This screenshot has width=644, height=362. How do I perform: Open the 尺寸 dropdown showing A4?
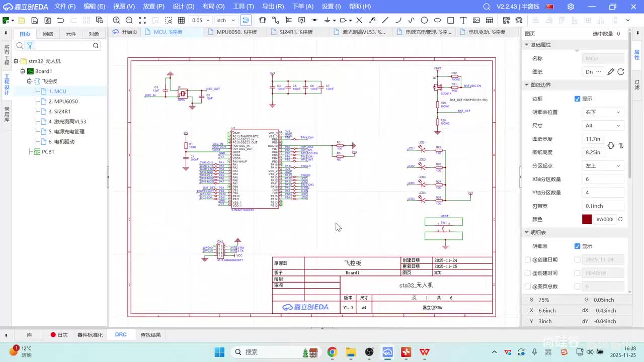pyautogui.click(x=603, y=126)
